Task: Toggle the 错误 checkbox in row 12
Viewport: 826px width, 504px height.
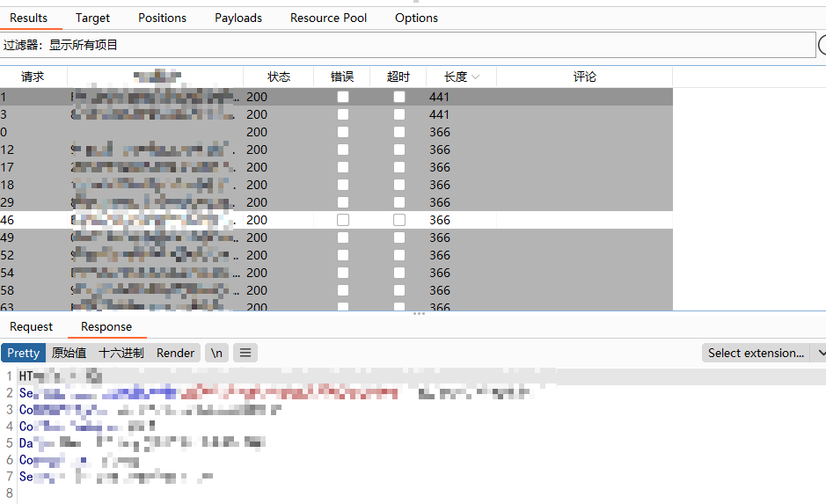Action: (343, 150)
